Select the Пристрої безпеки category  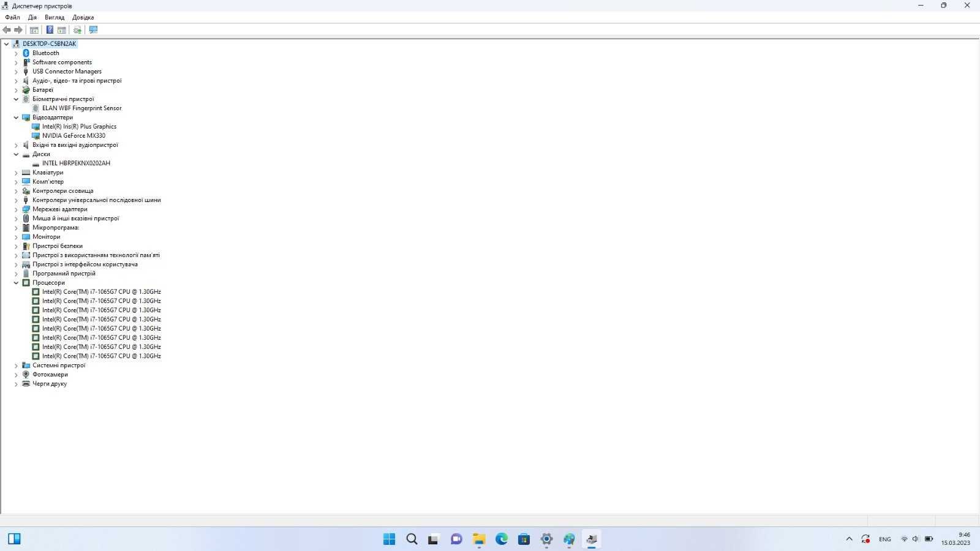pyautogui.click(x=58, y=246)
